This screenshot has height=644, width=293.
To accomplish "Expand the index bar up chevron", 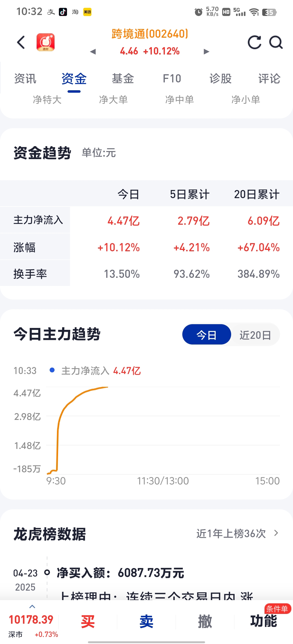I will [32, 607].
